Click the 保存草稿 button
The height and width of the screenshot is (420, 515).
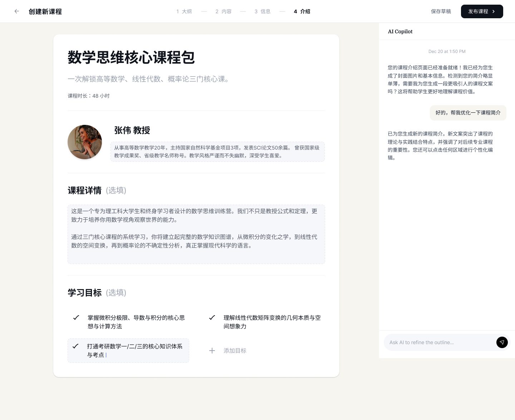click(x=441, y=11)
